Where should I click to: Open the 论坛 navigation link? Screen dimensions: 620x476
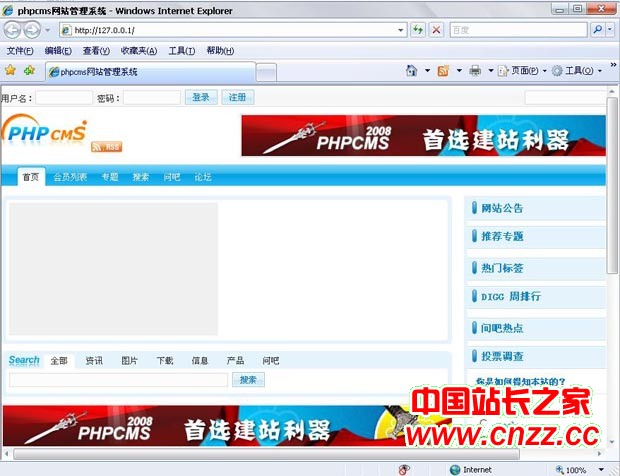pos(203,177)
